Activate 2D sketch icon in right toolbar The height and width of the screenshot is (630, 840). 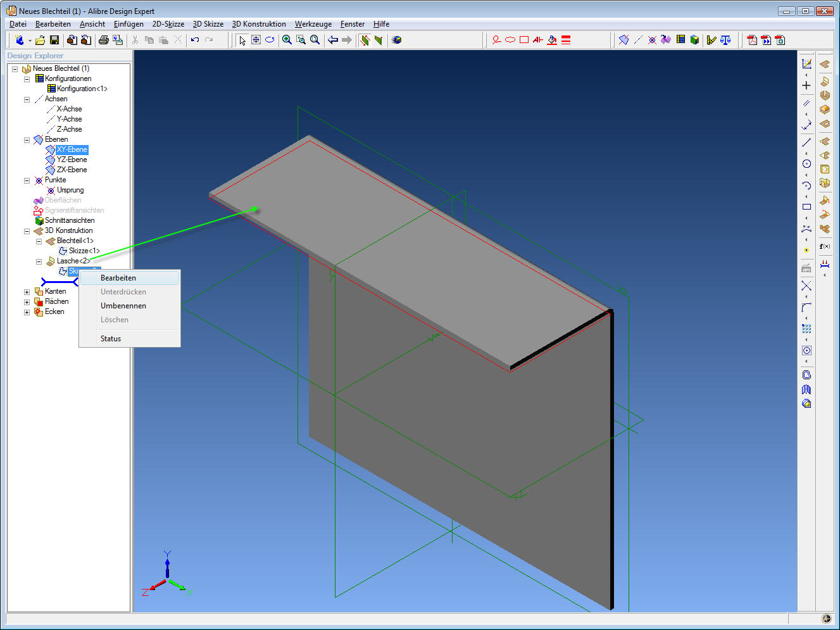coord(806,64)
